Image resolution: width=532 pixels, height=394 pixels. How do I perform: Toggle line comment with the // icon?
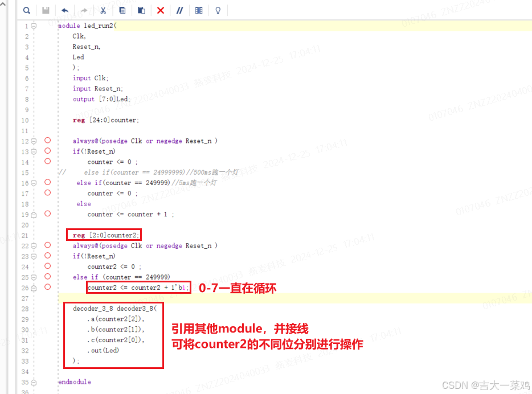(x=179, y=10)
